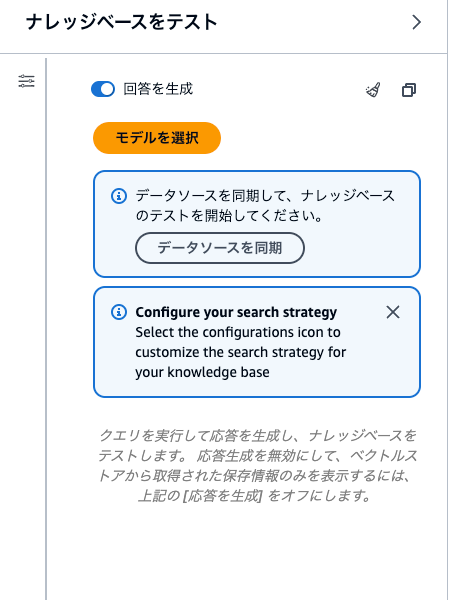The width and height of the screenshot is (453, 600).
Task: Click the broom clear-chat icon
Action: tap(373, 90)
